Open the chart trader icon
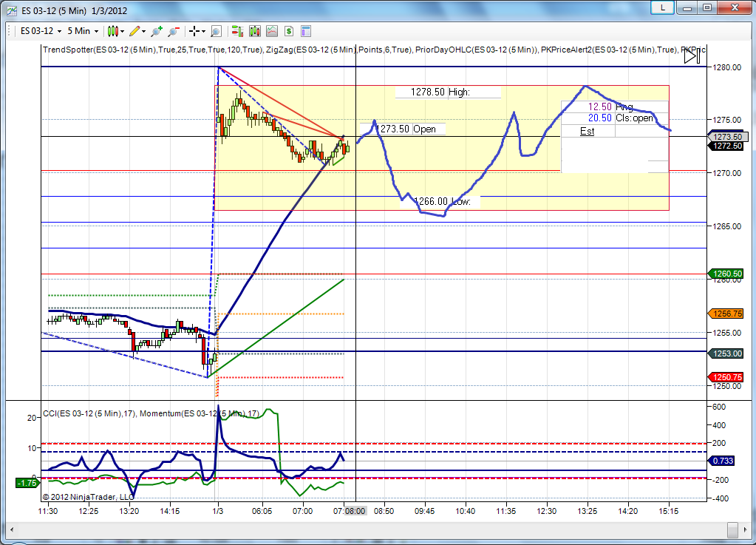This screenshot has height=545, width=756. (237, 31)
